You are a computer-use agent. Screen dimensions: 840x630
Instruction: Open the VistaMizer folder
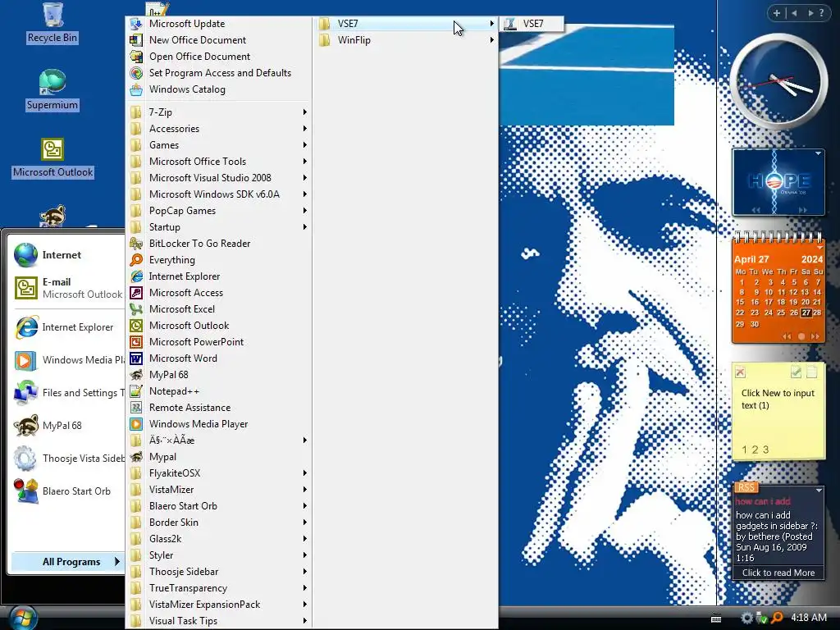(x=219, y=490)
